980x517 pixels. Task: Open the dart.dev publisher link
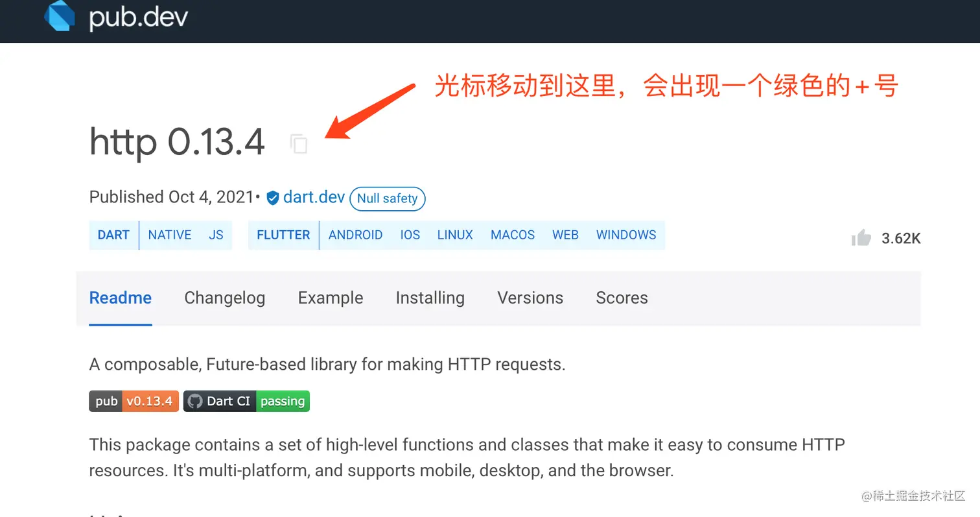(x=314, y=197)
